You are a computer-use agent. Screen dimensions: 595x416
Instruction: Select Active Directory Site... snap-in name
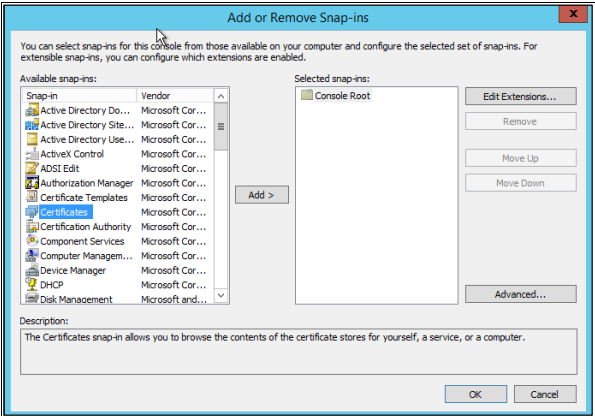(x=87, y=125)
